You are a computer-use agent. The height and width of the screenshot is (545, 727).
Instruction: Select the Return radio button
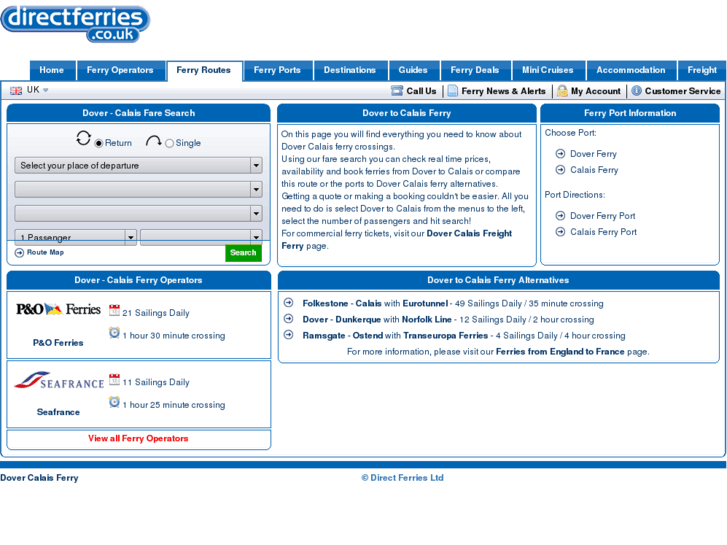coord(99,143)
